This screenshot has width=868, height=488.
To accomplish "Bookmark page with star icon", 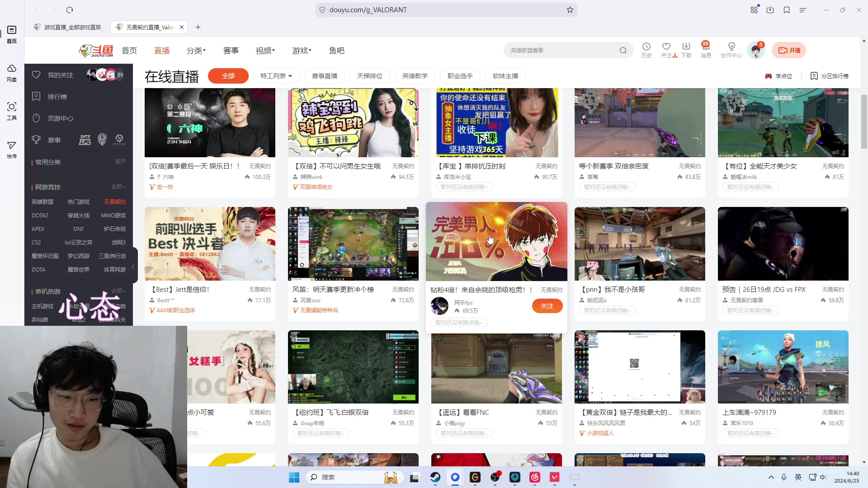I will click(x=570, y=10).
